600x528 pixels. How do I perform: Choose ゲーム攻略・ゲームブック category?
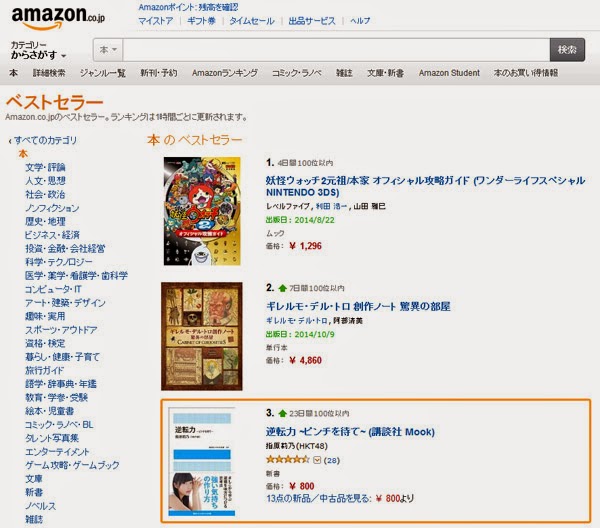72,465
